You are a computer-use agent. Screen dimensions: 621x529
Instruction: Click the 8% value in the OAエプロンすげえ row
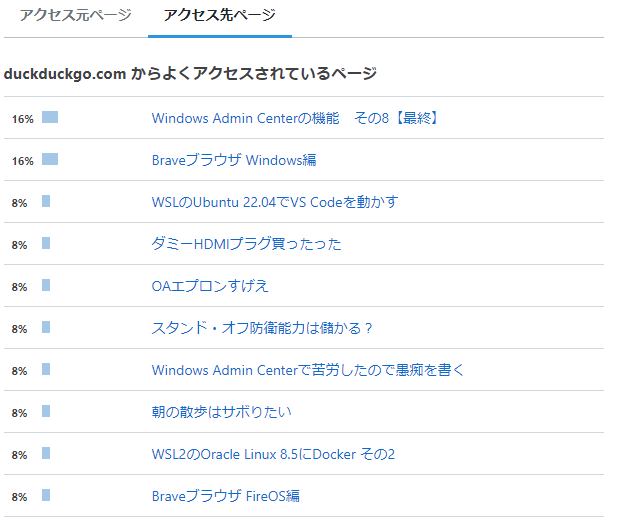[x=19, y=287]
